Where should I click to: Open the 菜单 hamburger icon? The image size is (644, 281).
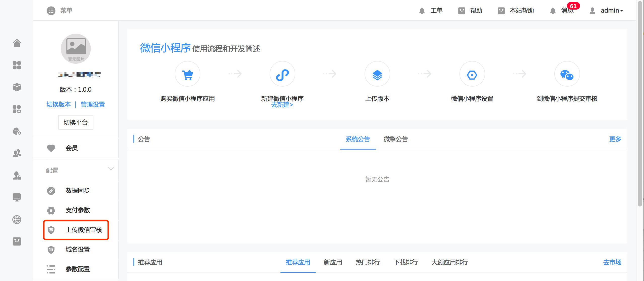[x=51, y=11]
